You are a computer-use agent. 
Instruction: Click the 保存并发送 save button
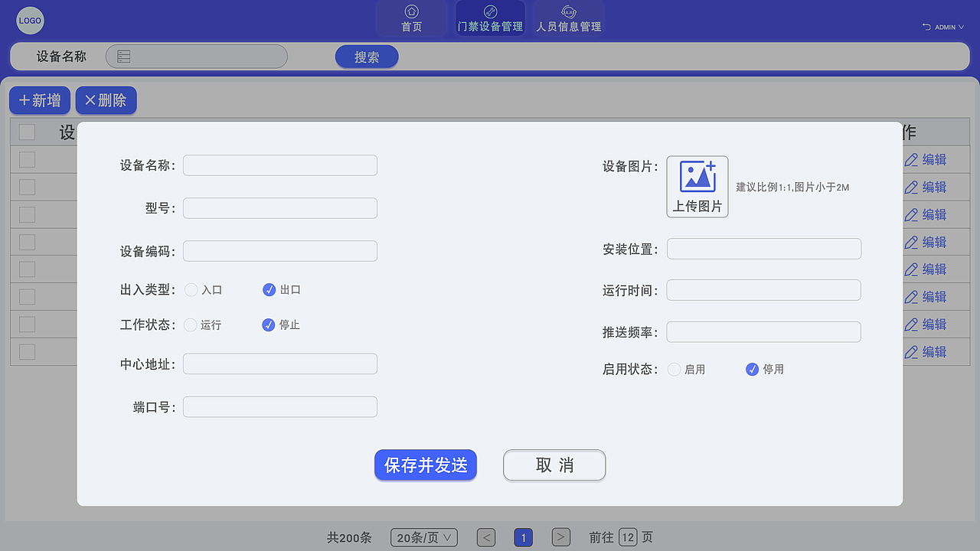[425, 465]
